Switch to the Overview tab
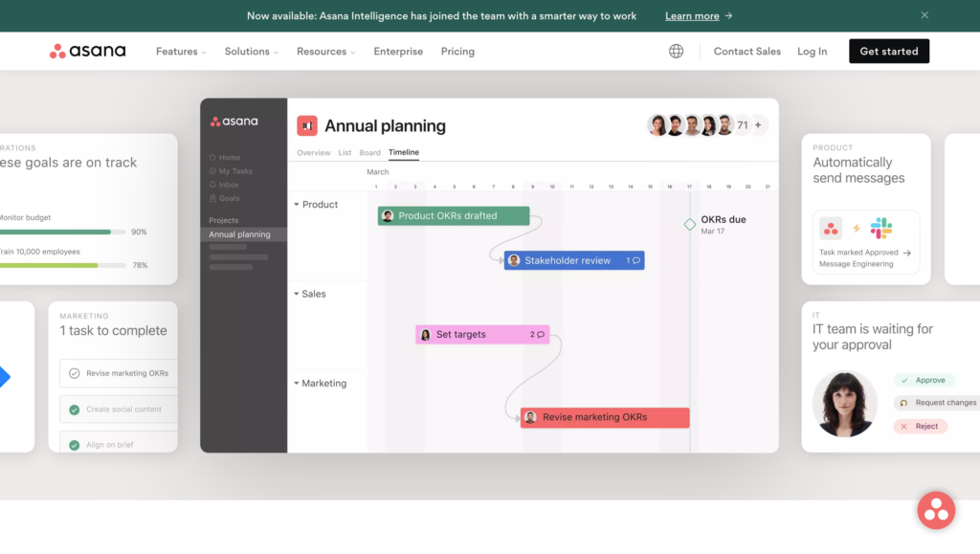This screenshot has width=980, height=554. click(x=314, y=152)
